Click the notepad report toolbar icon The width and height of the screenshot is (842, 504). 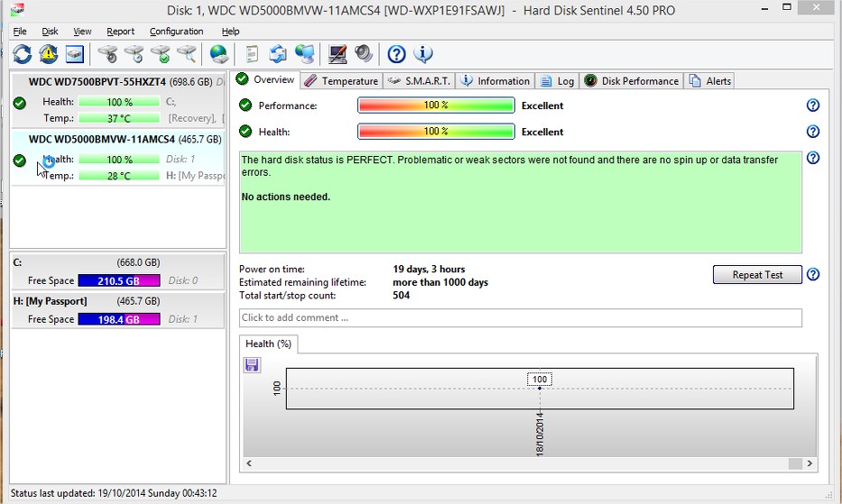tap(251, 54)
